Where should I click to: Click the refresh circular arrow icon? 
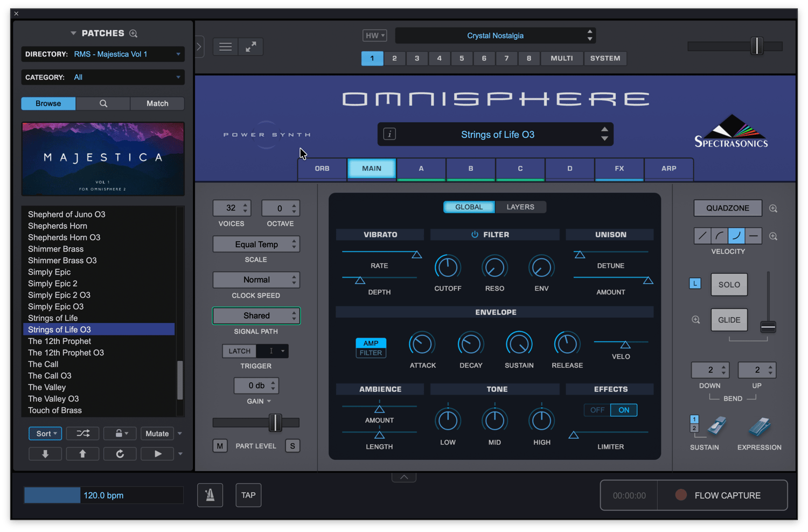tap(120, 454)
